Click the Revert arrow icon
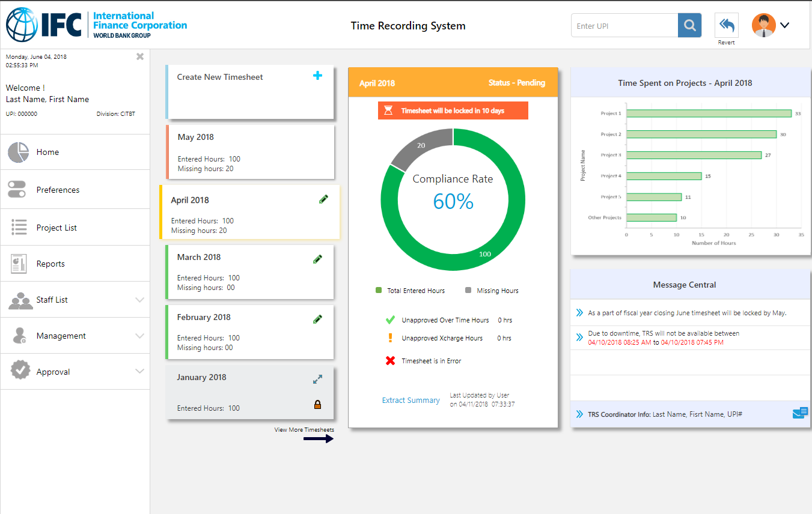This screenshot has height=514, width=812. click(x=726, y=26)
